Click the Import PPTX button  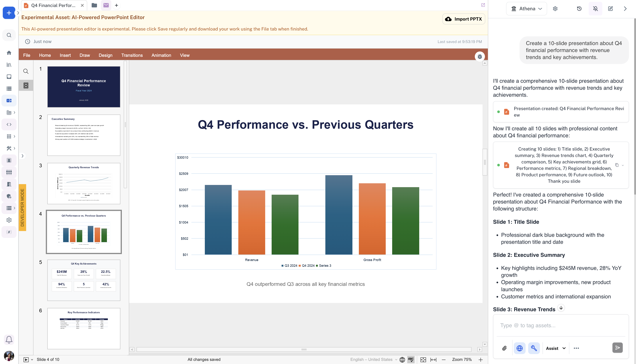tap(464, 19)
